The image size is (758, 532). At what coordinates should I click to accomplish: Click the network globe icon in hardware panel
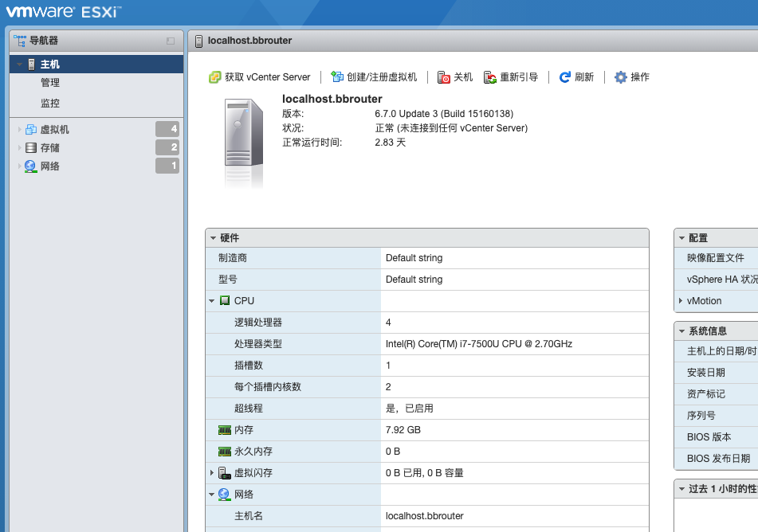tap(224, 495)
